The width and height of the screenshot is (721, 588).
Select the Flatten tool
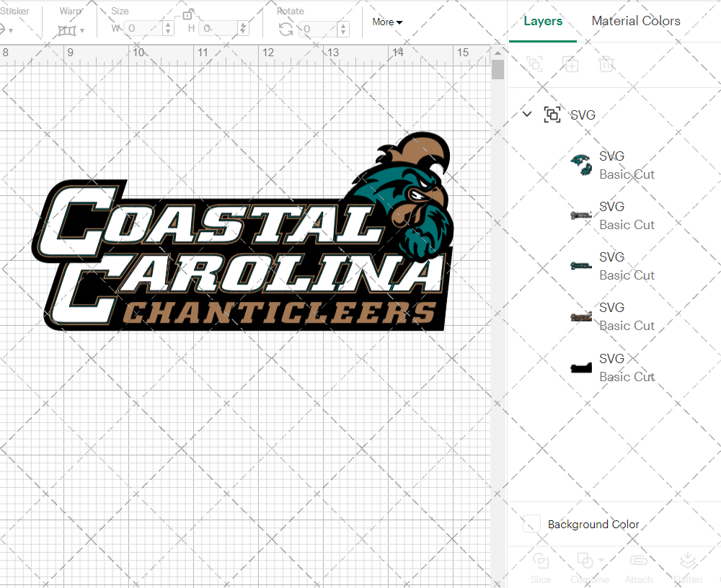[688, 568]
